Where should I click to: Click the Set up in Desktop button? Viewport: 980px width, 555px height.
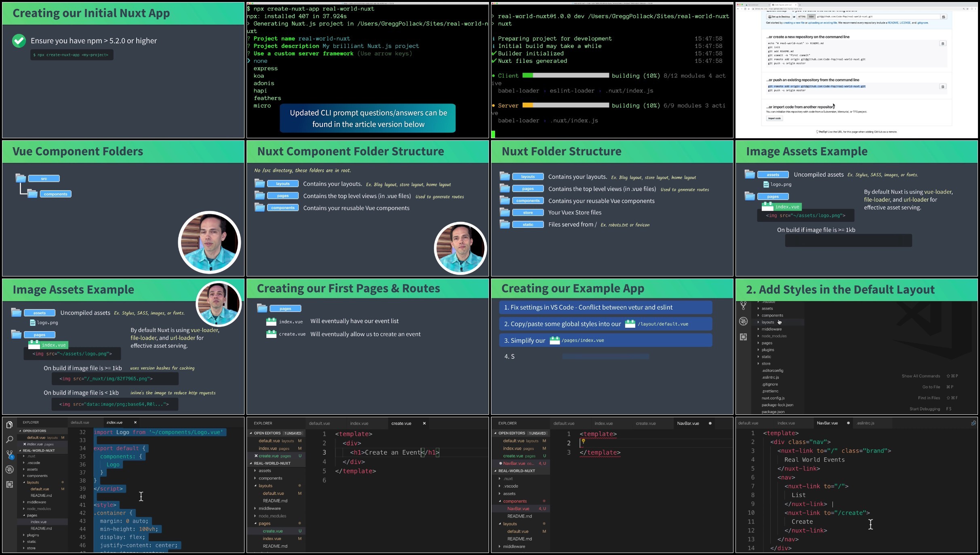779,17
